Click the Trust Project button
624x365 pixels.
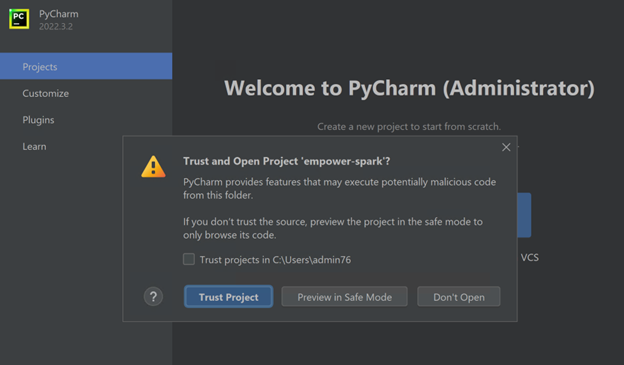(228, 297)
